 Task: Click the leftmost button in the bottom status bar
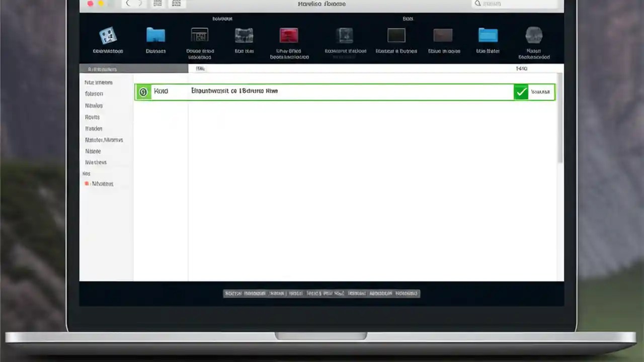pos(233,293)
